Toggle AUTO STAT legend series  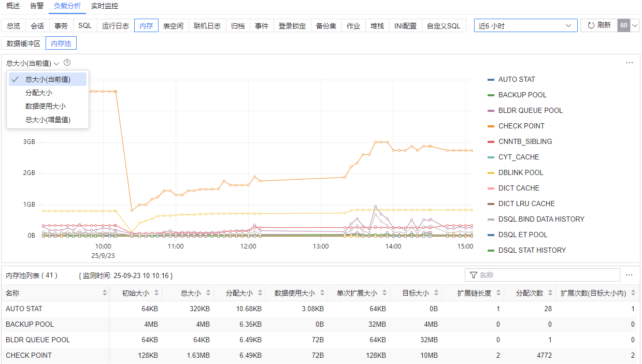(511, 79)
